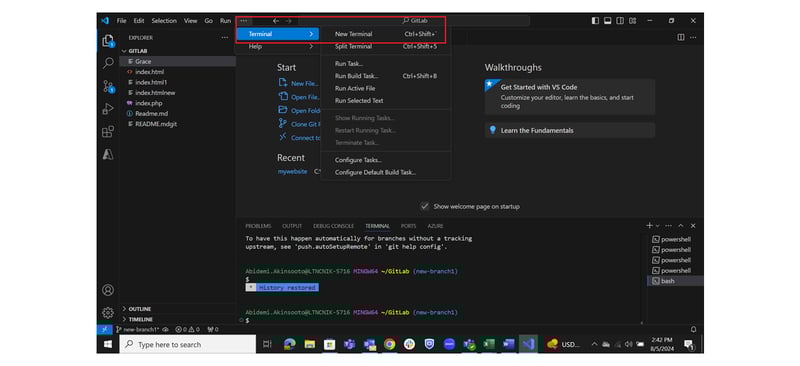Select Run Build Task... menu entry
The height and width of the screenshot is (366, 800).
[386, 76]
